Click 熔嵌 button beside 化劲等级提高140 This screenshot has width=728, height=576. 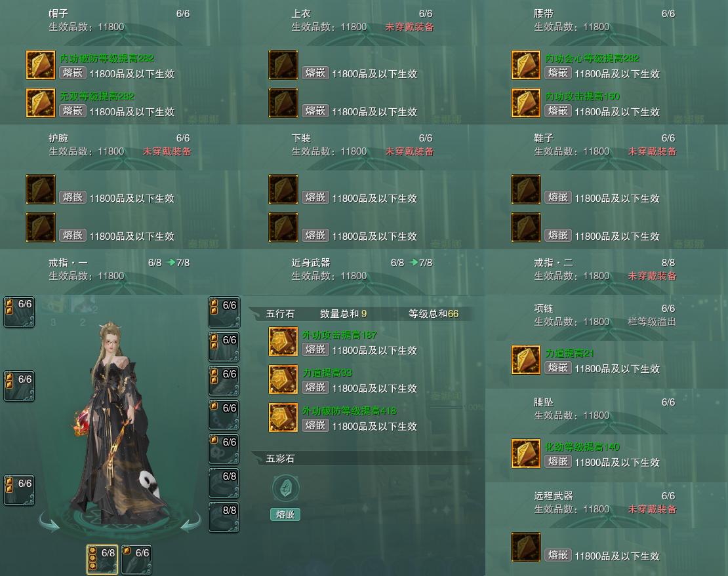[557, 461]
